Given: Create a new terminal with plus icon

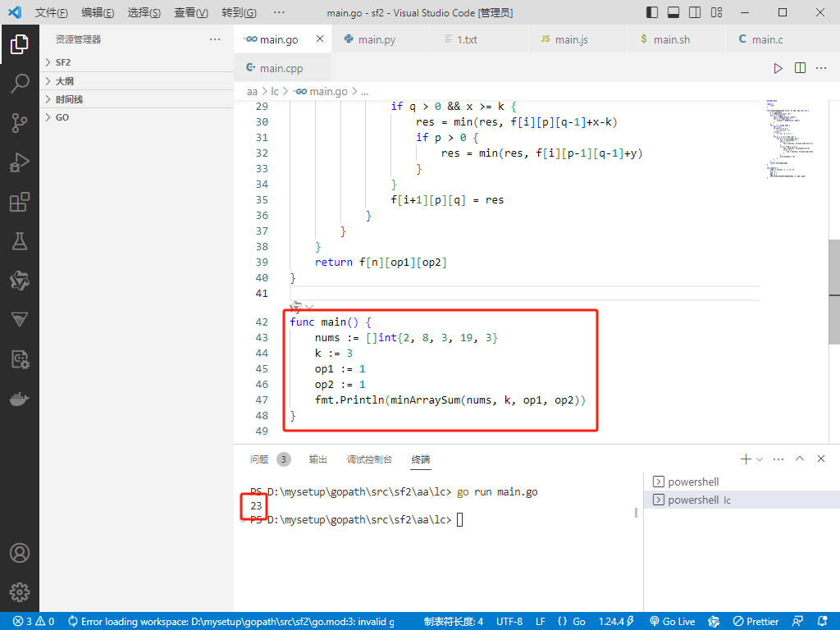Looking at the screenshot, I should [745, 459].
